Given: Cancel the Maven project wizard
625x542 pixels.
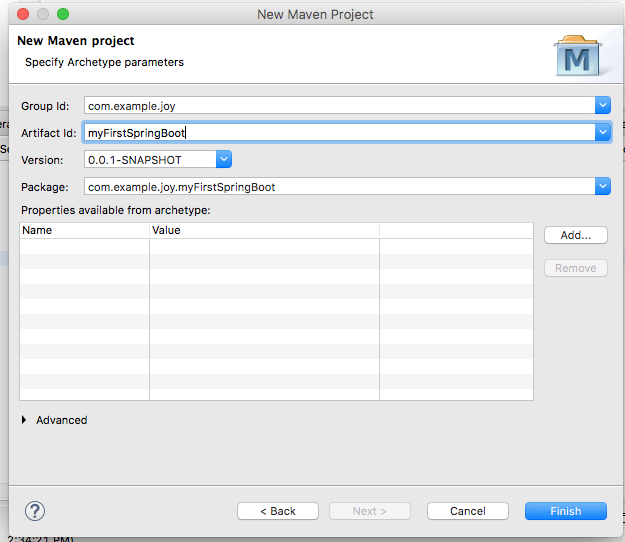Looking at the screenshot, I should point(468,511).
